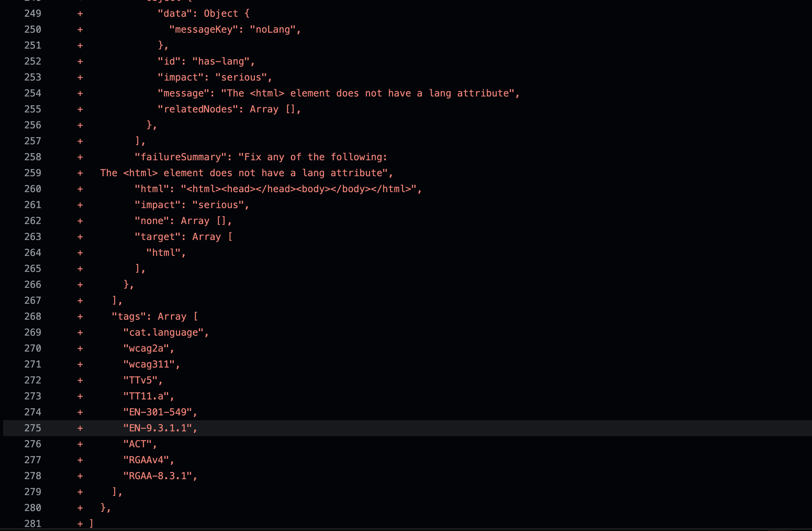
Task: Select line number 258 in the diff
Action: [33, 157]
